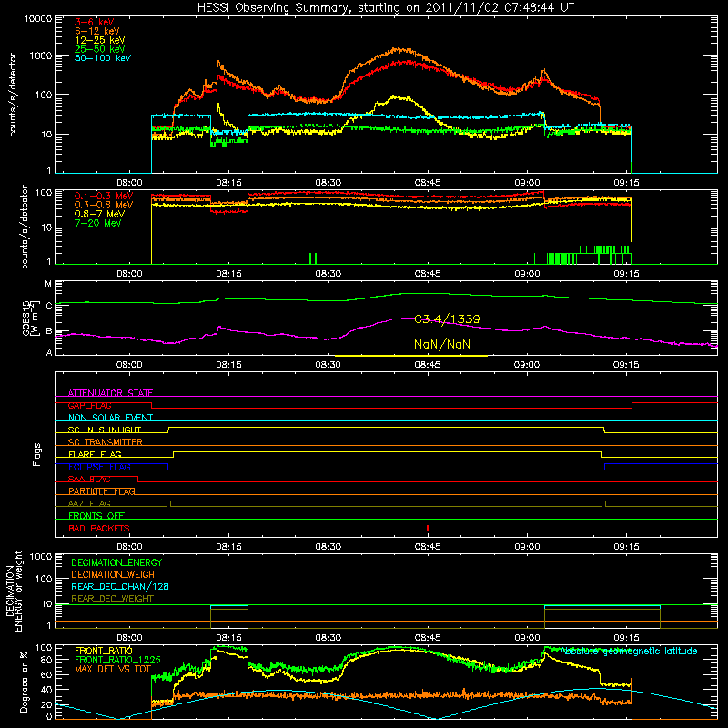Select the cyan 50-100 keV legend label

click(x=103, y=58)
